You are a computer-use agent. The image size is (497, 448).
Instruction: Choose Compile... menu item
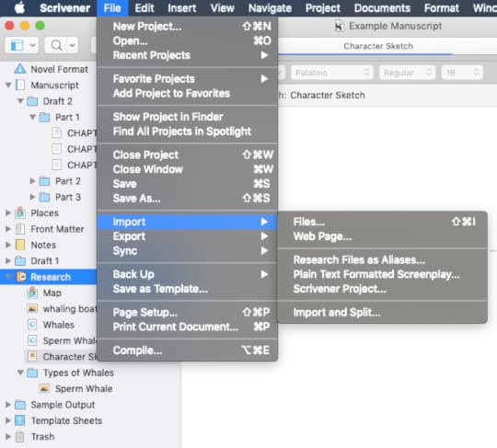tap(188, 350)
